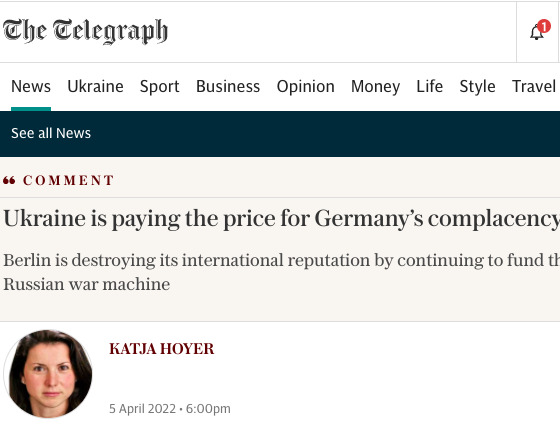Open the Life section
The height and width of the screenshot is (427, 560).
[430, 86]
